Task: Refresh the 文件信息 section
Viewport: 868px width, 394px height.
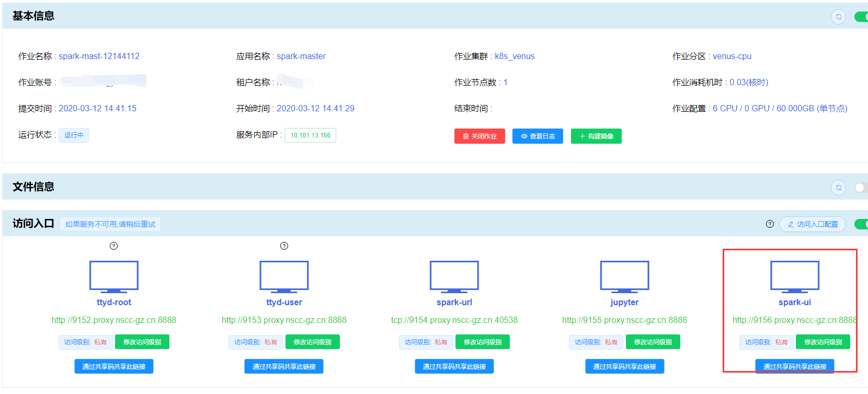Action: (838, 187)
